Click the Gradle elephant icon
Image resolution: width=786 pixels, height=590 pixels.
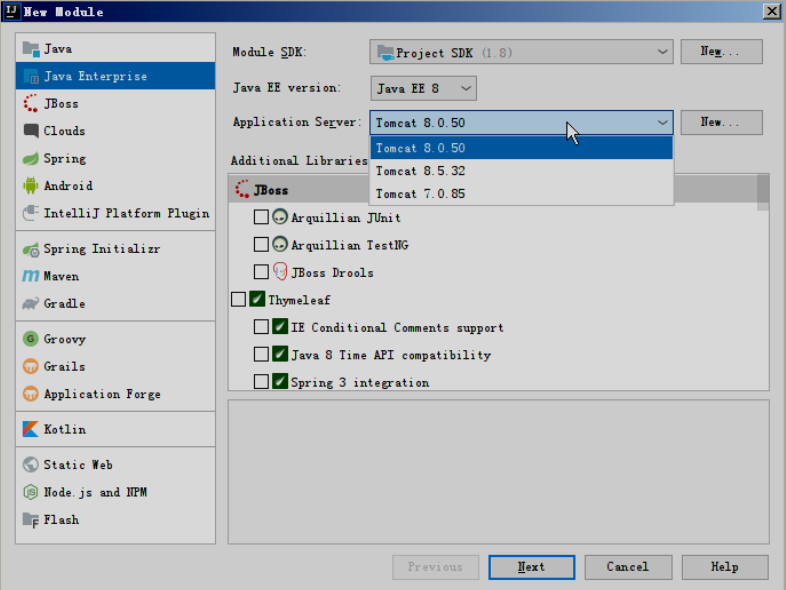tap(31, 304)
